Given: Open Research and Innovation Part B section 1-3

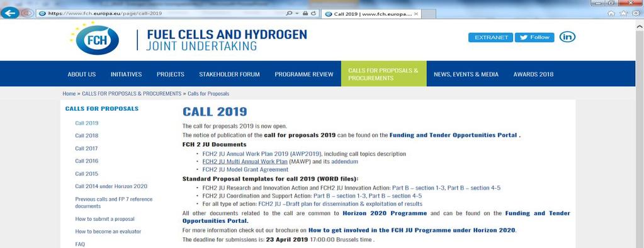Looking at the screenshot, I should pyautogui.click(x=419, y=188).
